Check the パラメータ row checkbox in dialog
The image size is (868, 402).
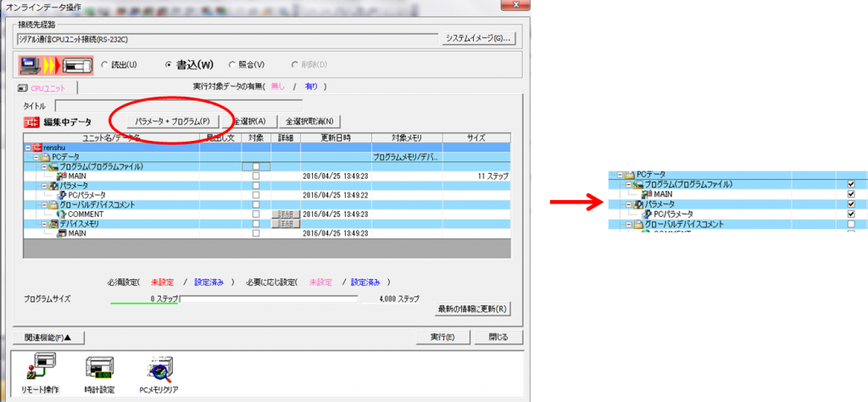[256, 186]
